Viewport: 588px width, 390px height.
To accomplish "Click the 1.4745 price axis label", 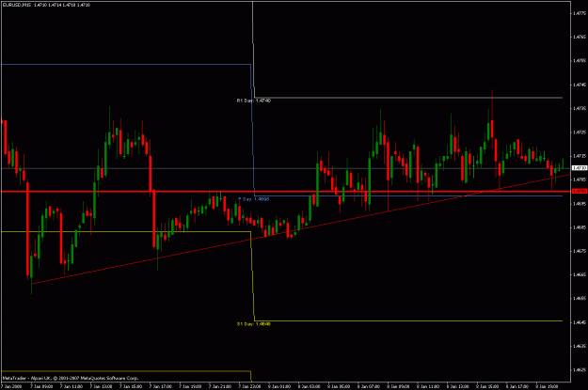I will coord(580,85).
